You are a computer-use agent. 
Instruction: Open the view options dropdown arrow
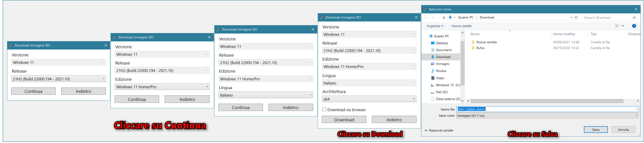tap(623, 26)
